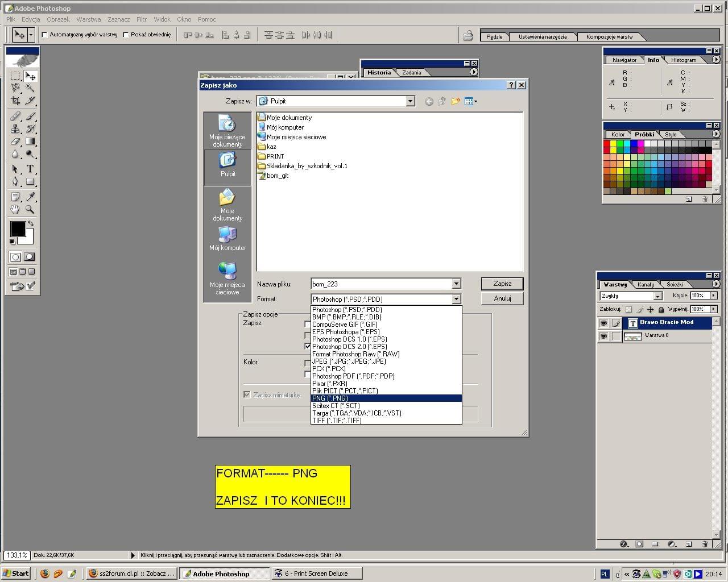Screen dimensions: 728x582
Task: Select the Blur tool
Action: pyautogui.click(x=15, y=154)
